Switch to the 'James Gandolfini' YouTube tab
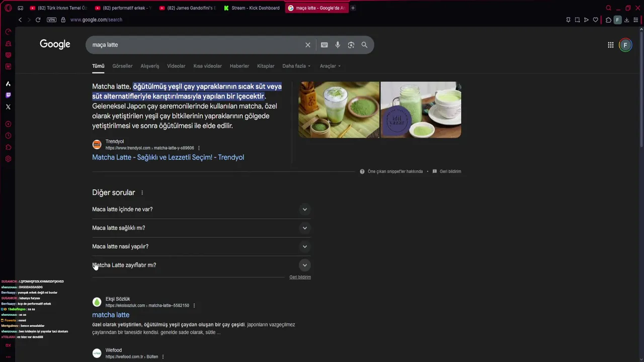644x362 pixels. point(188,8)
